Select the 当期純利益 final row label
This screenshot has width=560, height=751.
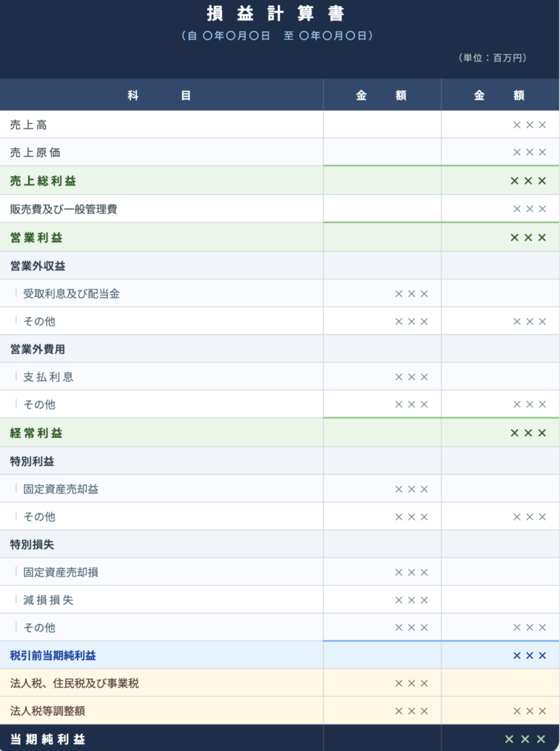click(48, 739)
